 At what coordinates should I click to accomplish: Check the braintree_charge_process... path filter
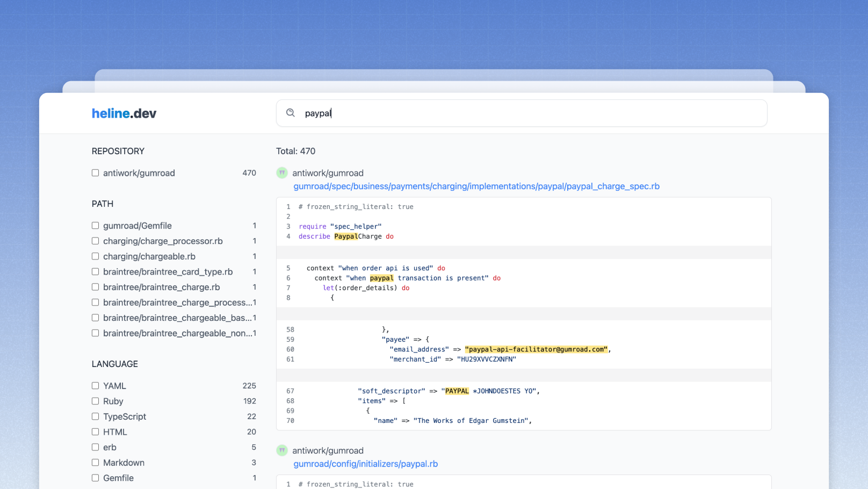pyautogui.click(x=95, y=303)
